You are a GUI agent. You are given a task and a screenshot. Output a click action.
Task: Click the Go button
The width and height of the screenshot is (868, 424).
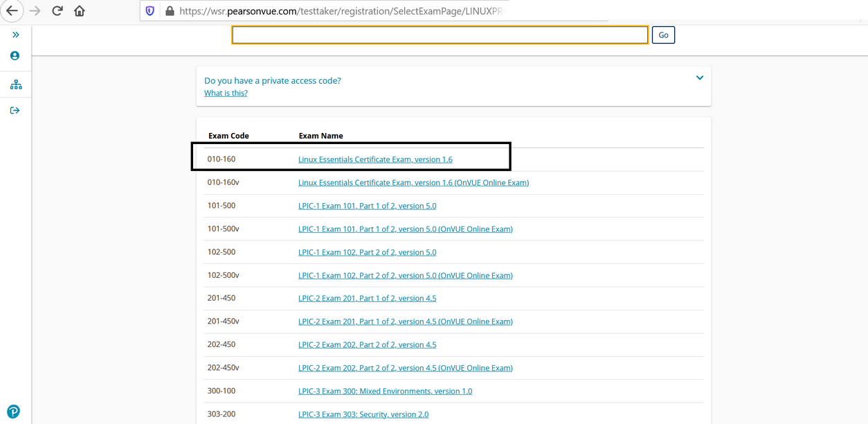[x=663, y=35]
